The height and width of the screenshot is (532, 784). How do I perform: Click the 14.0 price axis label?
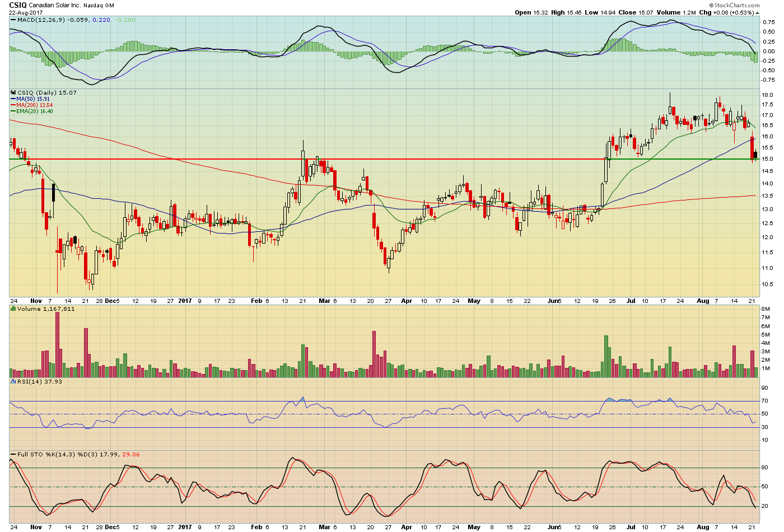coord(767,183)
